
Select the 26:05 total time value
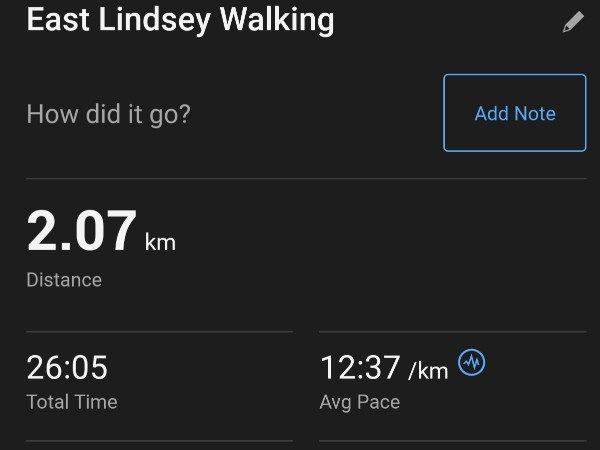coord(67,367)
